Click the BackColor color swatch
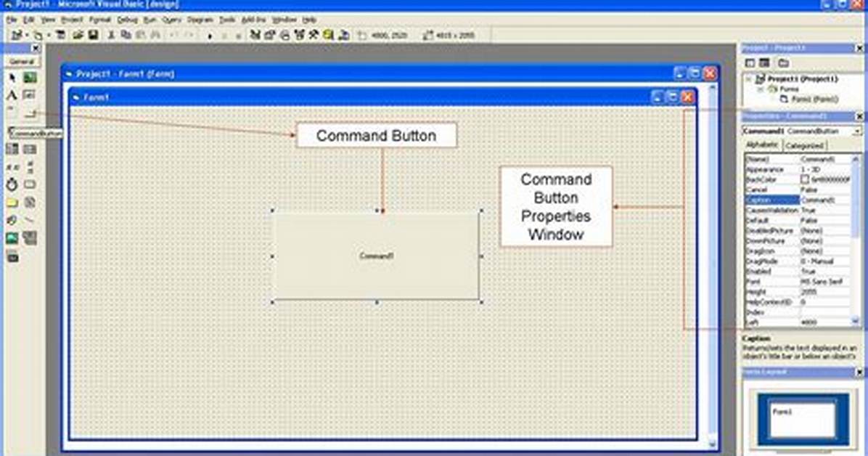Screen dimensions: 868x456 (805, 179)
